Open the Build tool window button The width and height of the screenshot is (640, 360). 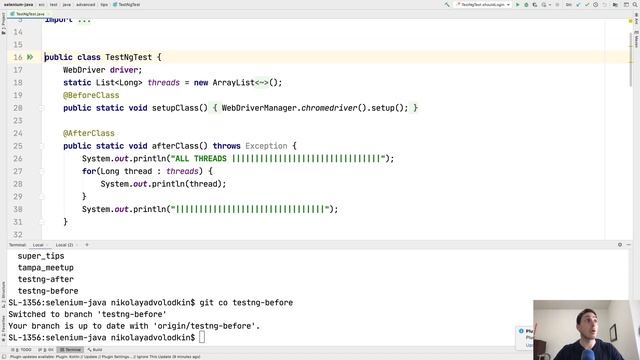(x=95, y=350)
